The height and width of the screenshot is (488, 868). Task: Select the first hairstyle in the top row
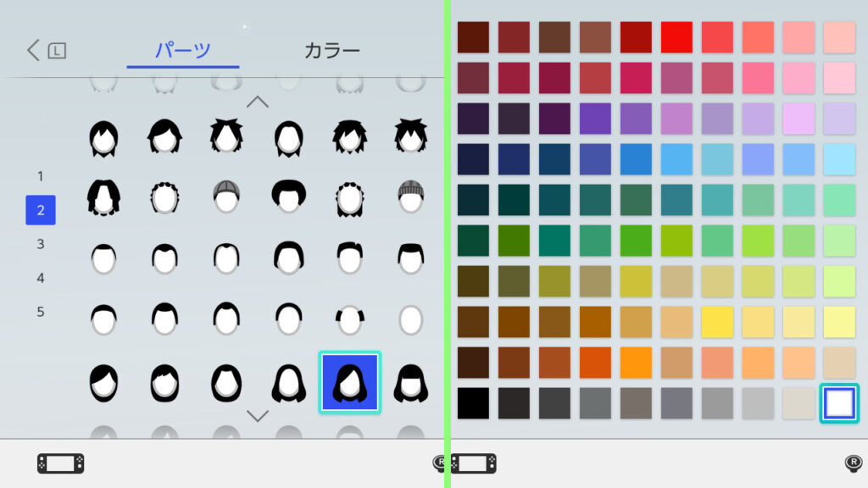coord(103,138)
